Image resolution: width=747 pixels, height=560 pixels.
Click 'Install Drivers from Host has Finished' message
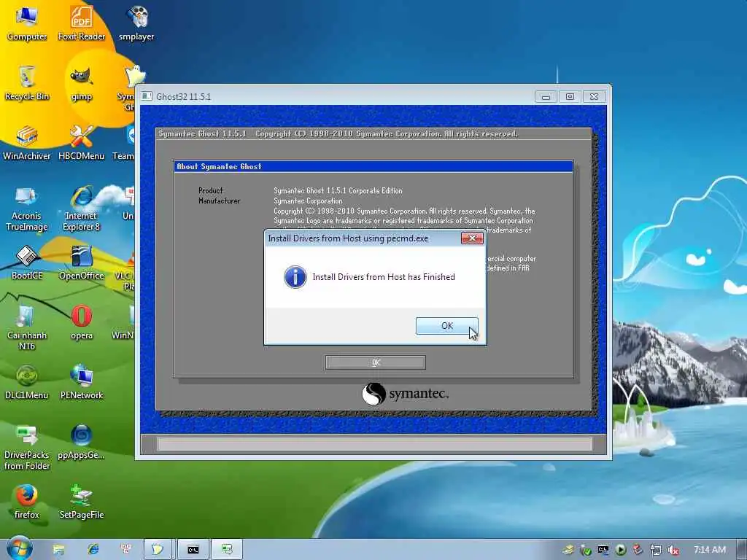point(384,277)
